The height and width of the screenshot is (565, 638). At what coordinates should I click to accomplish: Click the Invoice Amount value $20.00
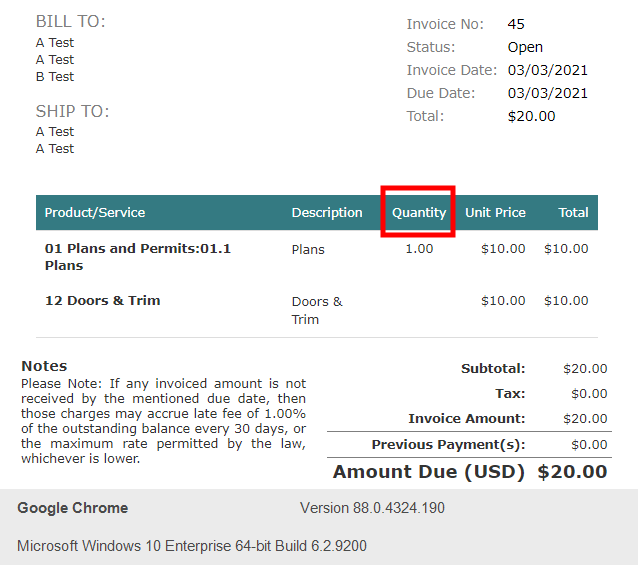(x=585, y=419)
